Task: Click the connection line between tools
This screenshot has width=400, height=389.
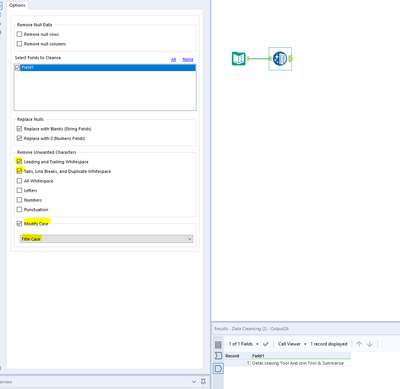Action: (x=260, y=59)
